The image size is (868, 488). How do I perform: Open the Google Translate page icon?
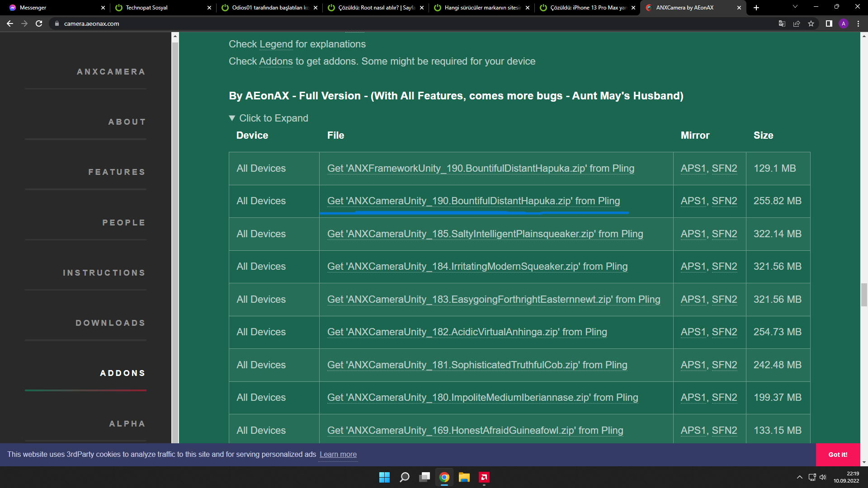[x=782, y=23]
